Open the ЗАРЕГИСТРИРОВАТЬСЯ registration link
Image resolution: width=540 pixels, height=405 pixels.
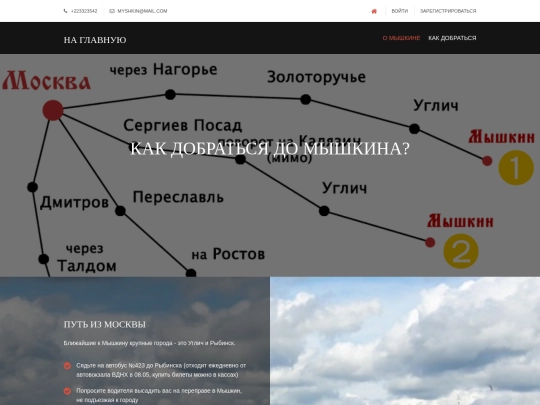tap(448, 11)
